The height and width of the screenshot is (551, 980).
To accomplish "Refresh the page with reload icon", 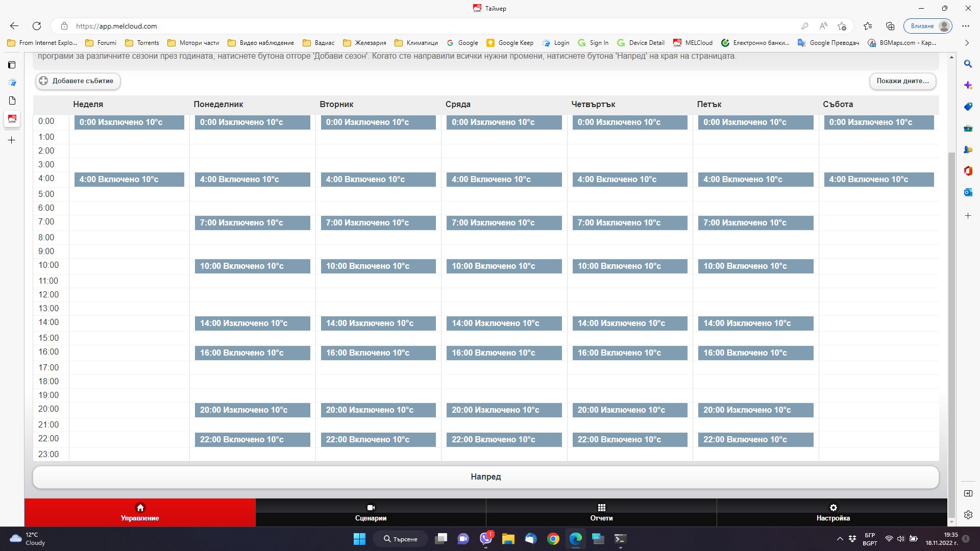I will point(37,26).
